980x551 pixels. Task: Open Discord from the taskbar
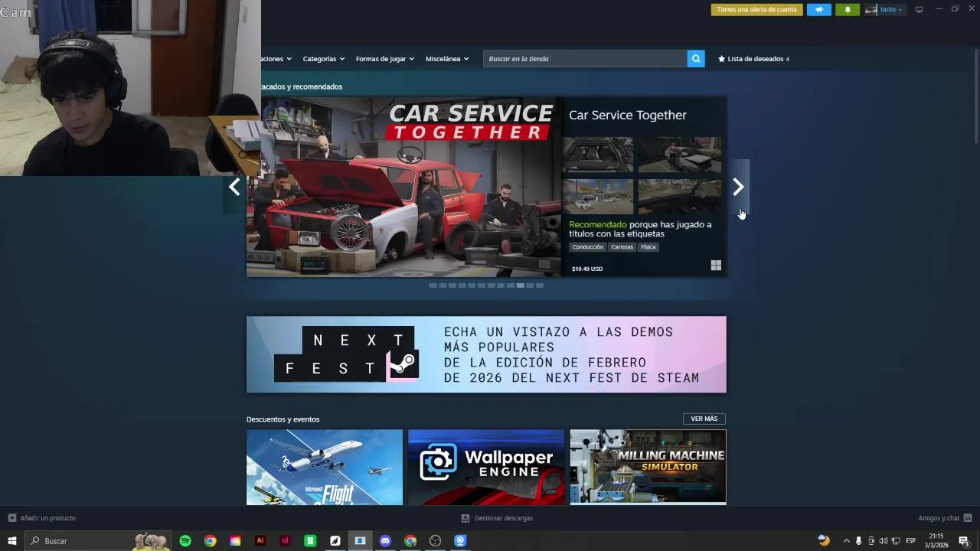(385, 541)
